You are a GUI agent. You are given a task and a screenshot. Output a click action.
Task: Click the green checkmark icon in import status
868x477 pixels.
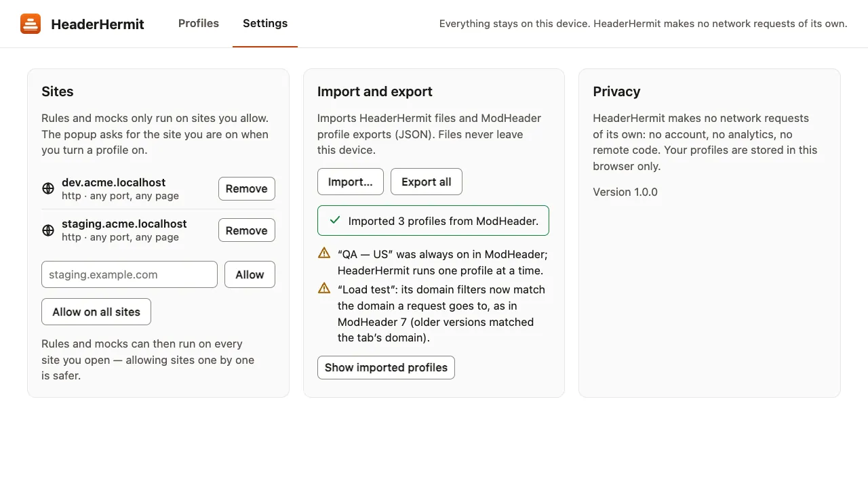(334, 220)
